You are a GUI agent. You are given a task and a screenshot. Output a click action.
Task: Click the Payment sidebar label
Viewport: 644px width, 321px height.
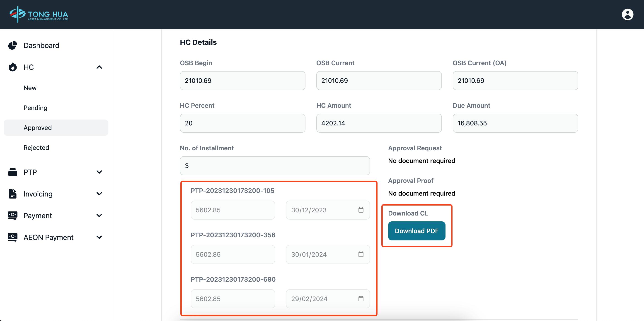38,216
